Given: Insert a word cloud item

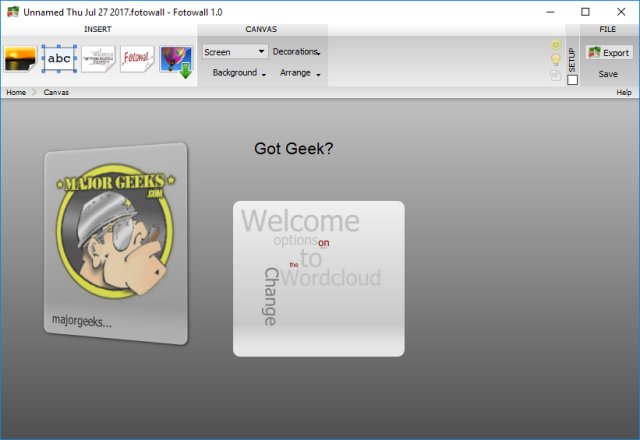Looking at the screenshot, I should click(98, 59).
